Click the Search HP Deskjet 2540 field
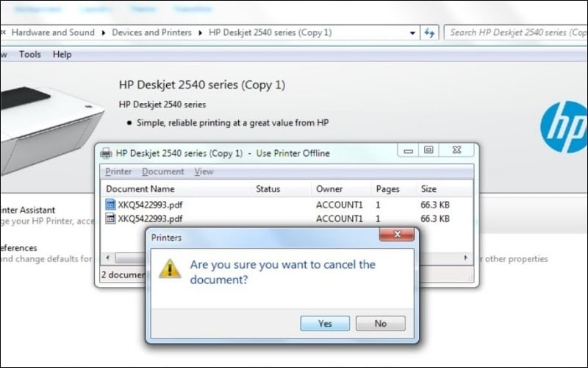The image size is (588, 368). [x=514, y=32]
